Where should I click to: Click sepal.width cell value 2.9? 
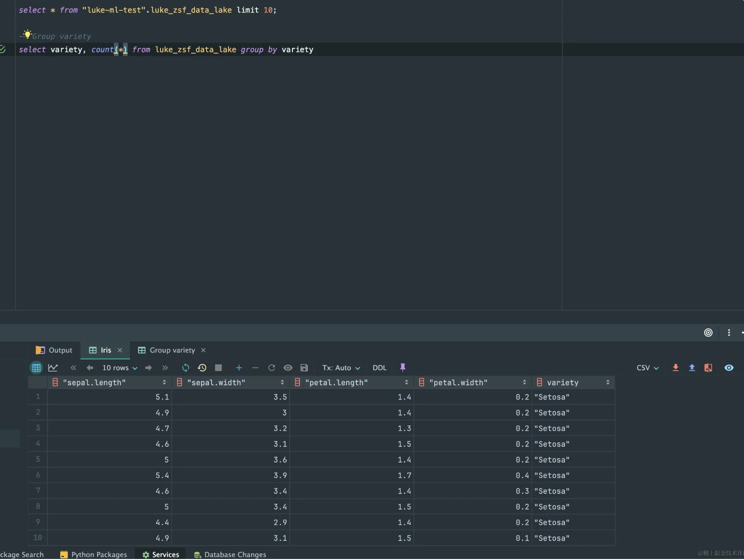pos(231,522)
